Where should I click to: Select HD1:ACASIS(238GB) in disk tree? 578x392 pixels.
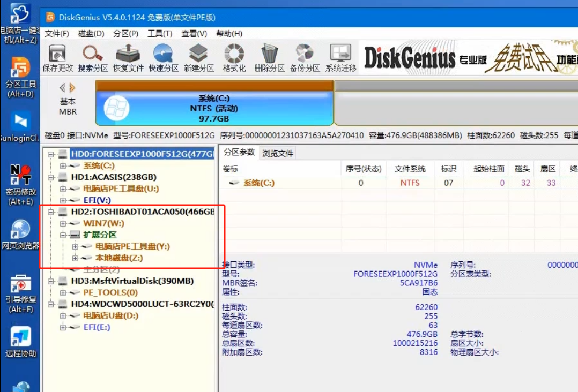114,177
